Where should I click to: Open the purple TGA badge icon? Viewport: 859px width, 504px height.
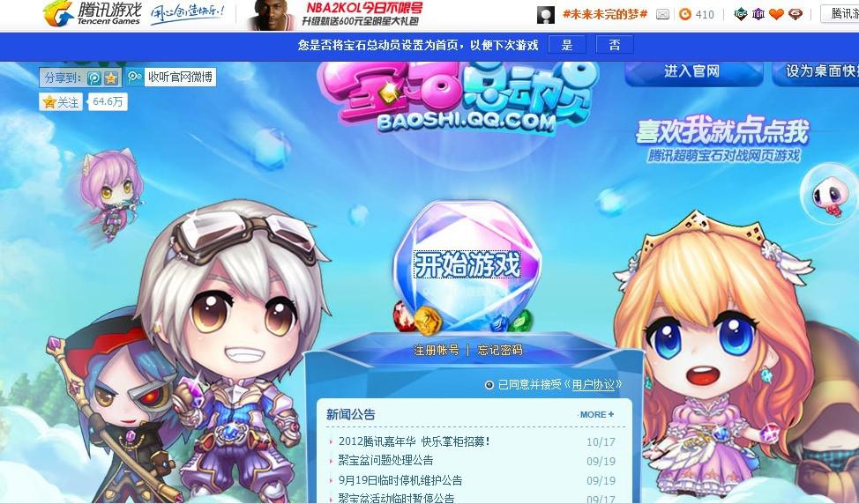[758, 14]
